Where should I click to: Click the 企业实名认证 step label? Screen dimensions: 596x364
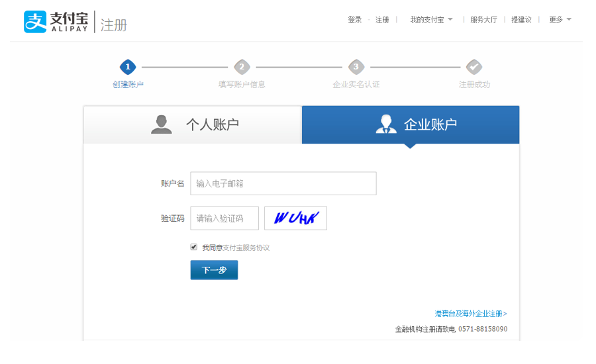coord(356,84)
